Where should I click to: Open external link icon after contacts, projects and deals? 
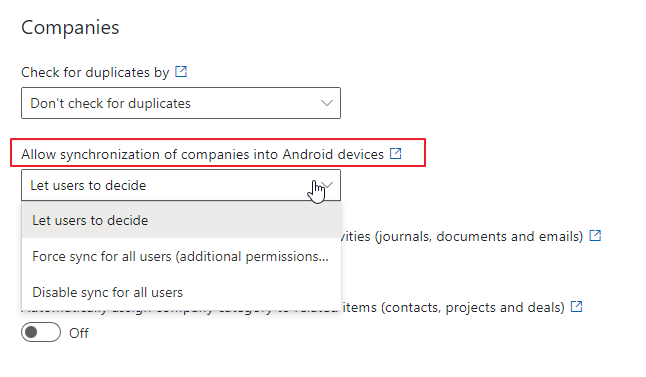tap(576, 306)
